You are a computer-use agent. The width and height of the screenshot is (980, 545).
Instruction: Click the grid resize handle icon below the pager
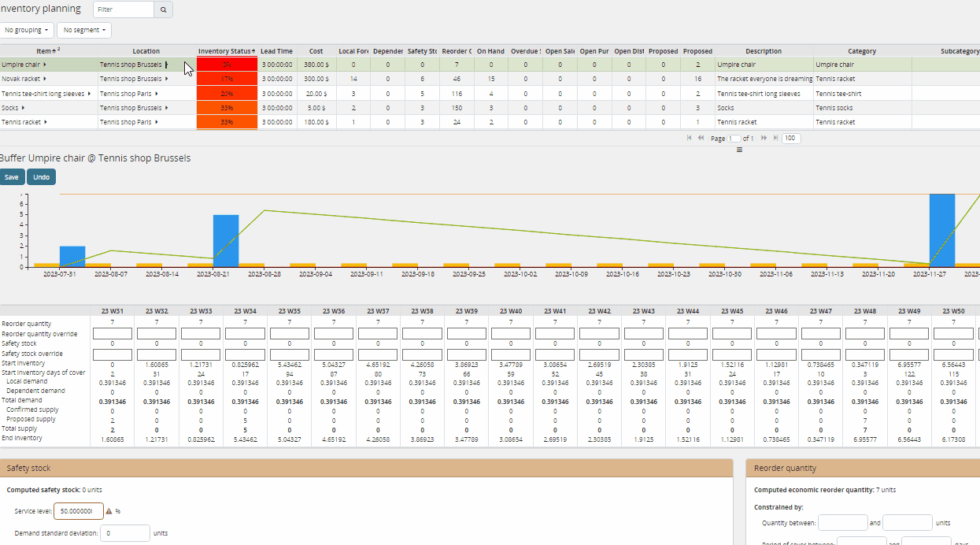tap(739, 150)
